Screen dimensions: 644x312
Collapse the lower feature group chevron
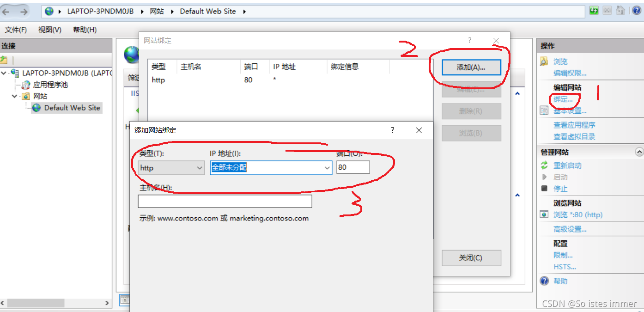click(x=517, y=196)
